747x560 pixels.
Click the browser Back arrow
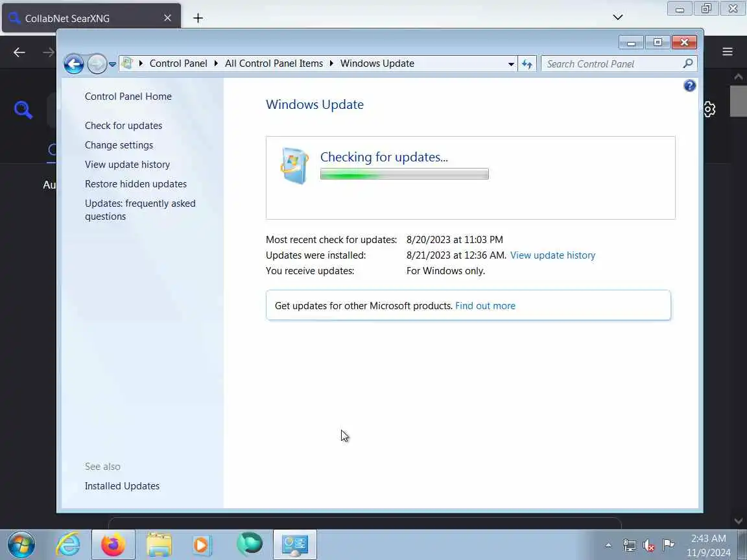pos(19,52)
